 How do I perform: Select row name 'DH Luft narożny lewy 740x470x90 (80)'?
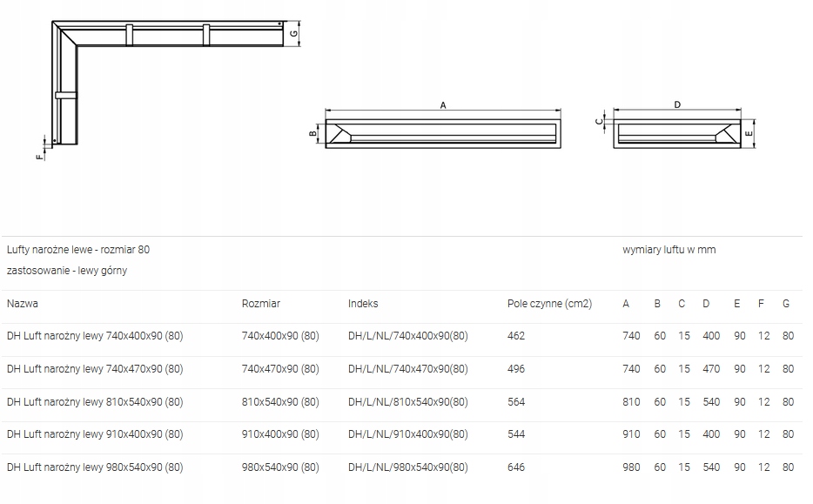[95, 369]
